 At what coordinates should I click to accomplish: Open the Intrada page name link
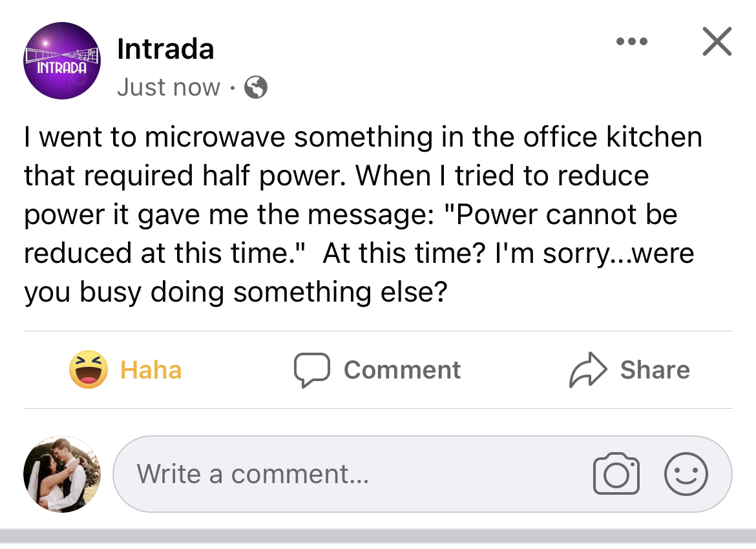click(x=165, y=50)
